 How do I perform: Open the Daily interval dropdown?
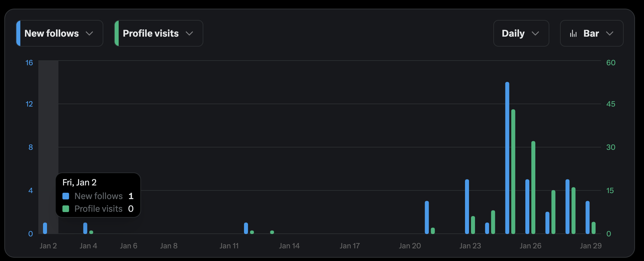click(x=521, y=33)
